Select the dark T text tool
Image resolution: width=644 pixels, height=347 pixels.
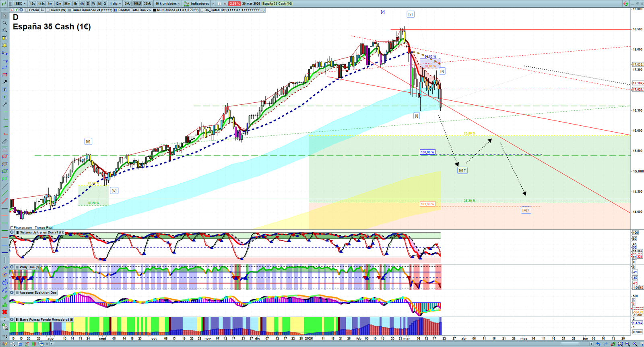4,89
